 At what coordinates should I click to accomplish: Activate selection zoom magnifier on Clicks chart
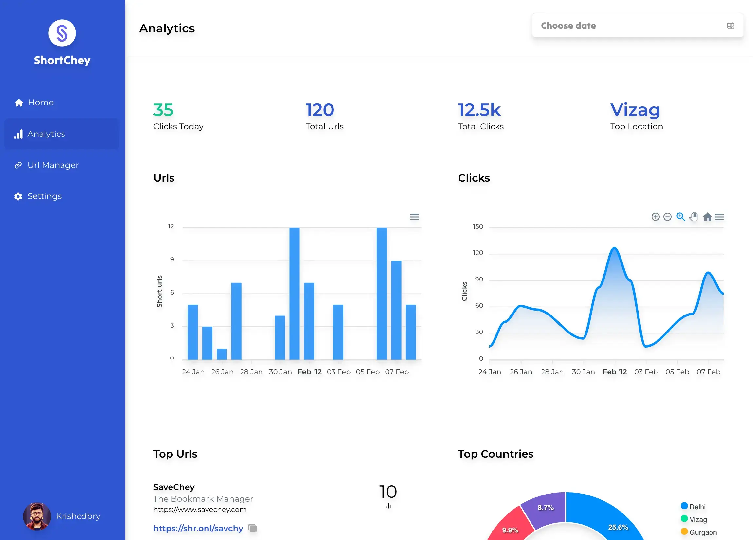pyautogui.click(x=681, y=217)
